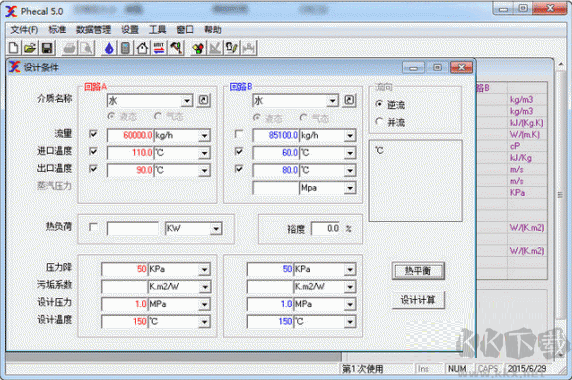
Task: Close the 设计条件 dialog
Action: pos(461,68)
